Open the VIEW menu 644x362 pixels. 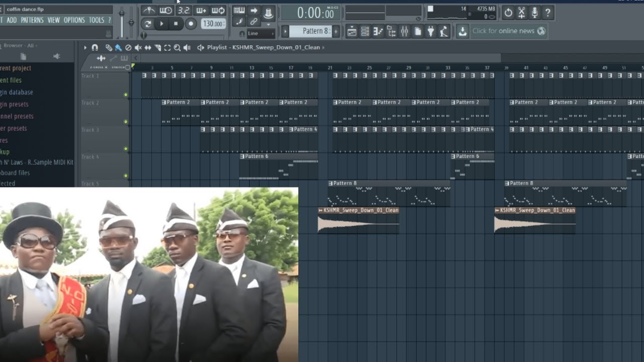click(x=53, y=20)
